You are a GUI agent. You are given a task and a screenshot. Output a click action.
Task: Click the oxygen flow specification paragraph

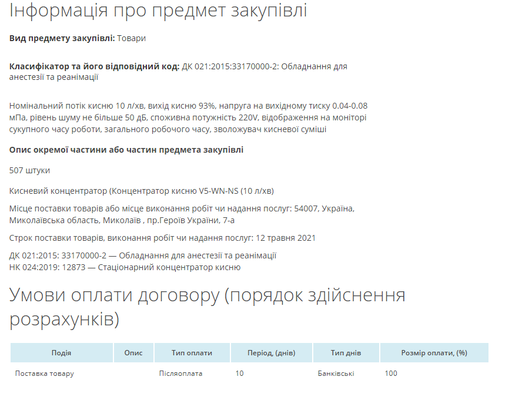(188, 117)
